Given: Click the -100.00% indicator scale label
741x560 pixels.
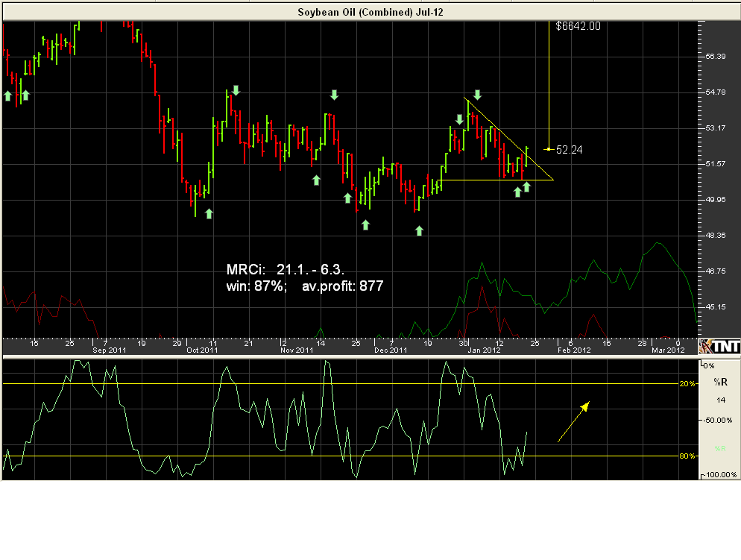Looking at the screenshot, I should coord(721,474).
